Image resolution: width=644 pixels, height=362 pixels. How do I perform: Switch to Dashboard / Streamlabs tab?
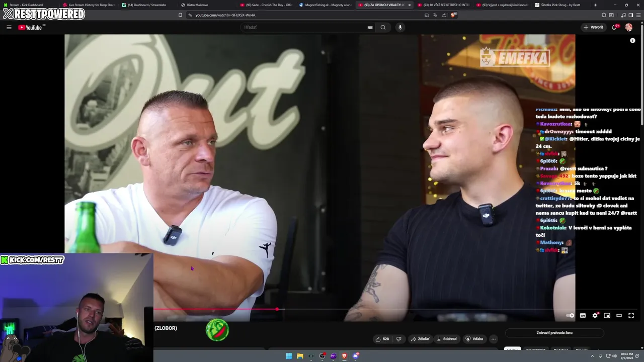[x=147, y=5]
